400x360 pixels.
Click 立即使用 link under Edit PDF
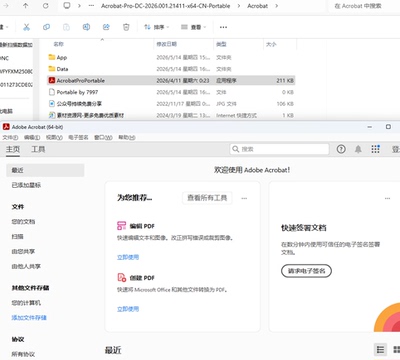(128, 257)
